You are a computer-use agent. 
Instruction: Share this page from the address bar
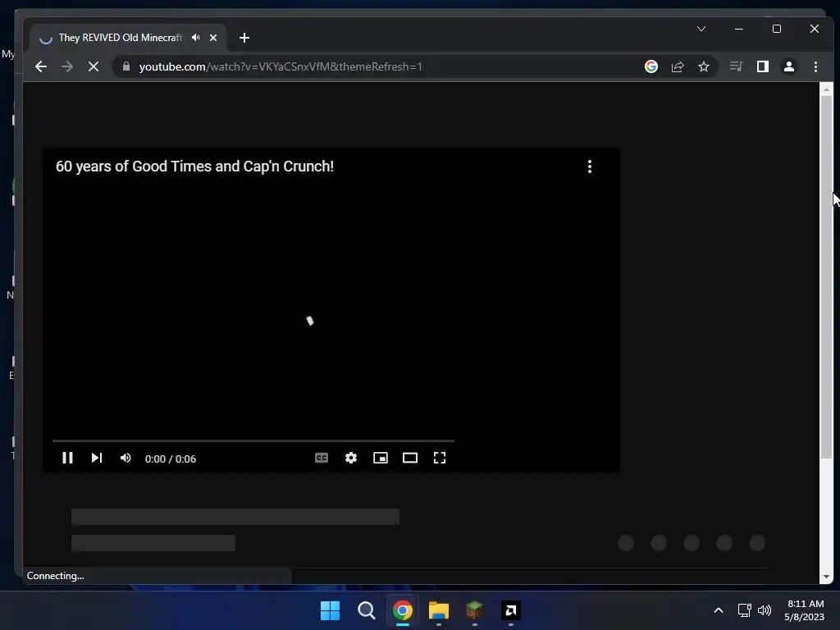678,66
